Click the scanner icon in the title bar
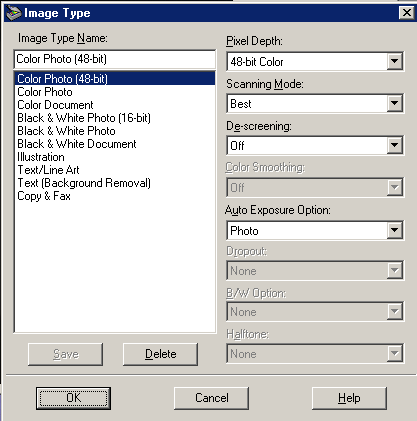This screenshot has width=417, height=421. pyautogui.click(x=14, y=13)
